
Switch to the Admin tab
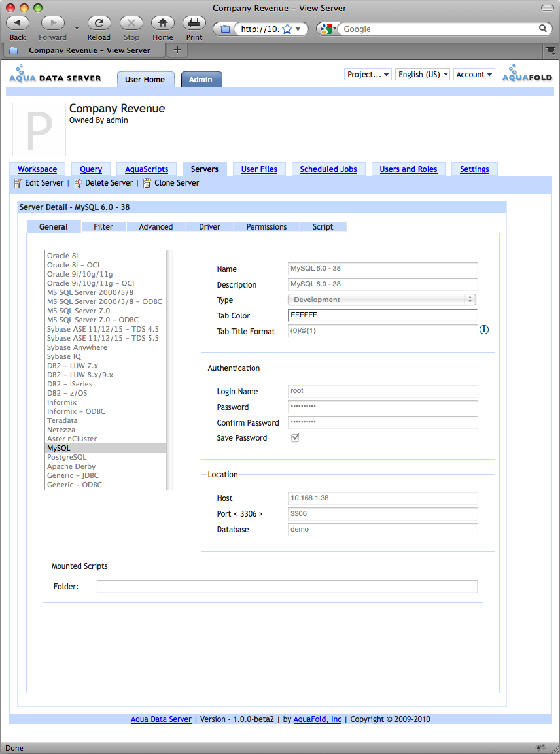click(x=201, y=79)
